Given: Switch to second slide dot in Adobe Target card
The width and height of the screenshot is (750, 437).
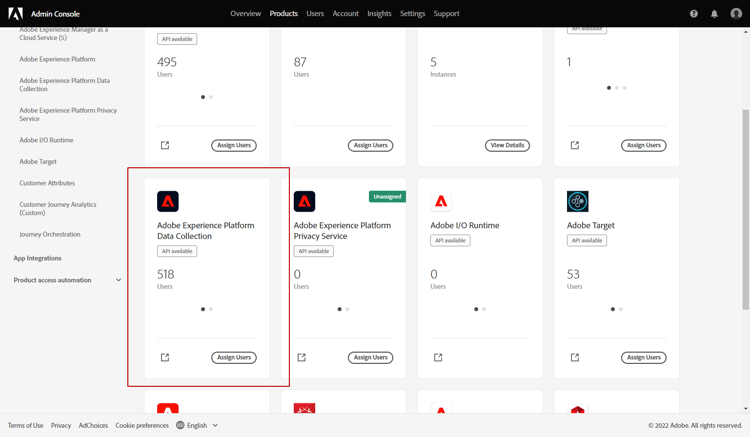Looking at the screenshot, I should [x=621, y=309].
